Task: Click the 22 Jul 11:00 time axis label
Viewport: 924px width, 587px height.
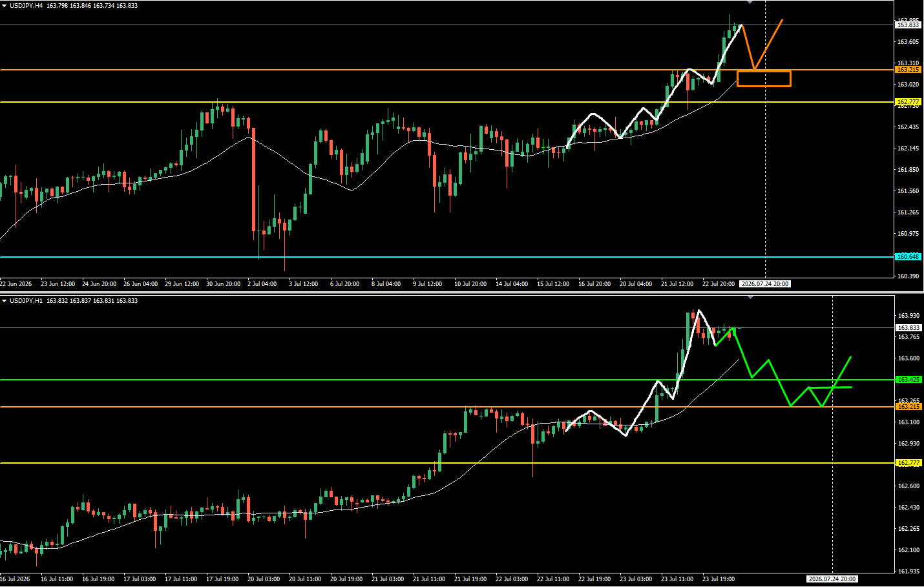Action: 553,579
